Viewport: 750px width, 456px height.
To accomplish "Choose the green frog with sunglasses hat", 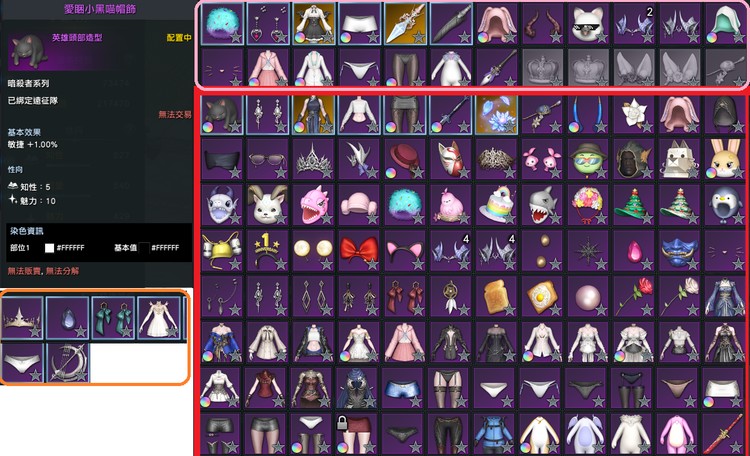I will pos(588,159).
